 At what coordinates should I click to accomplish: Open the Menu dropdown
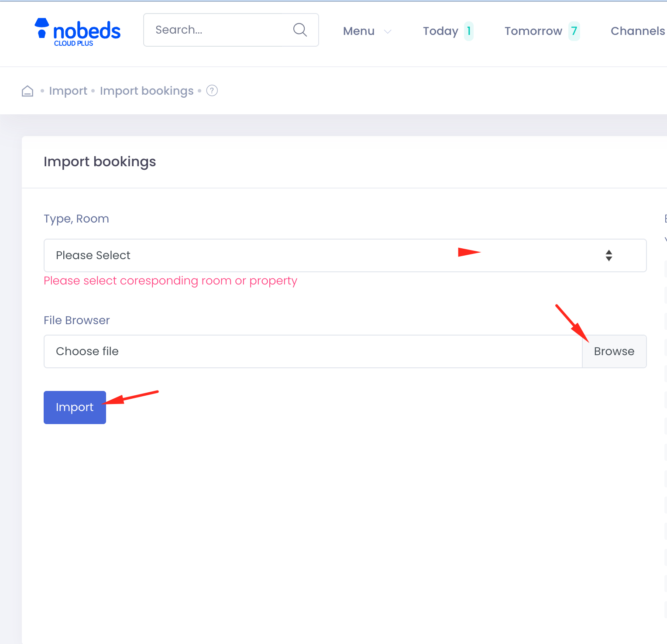point(359,31)
